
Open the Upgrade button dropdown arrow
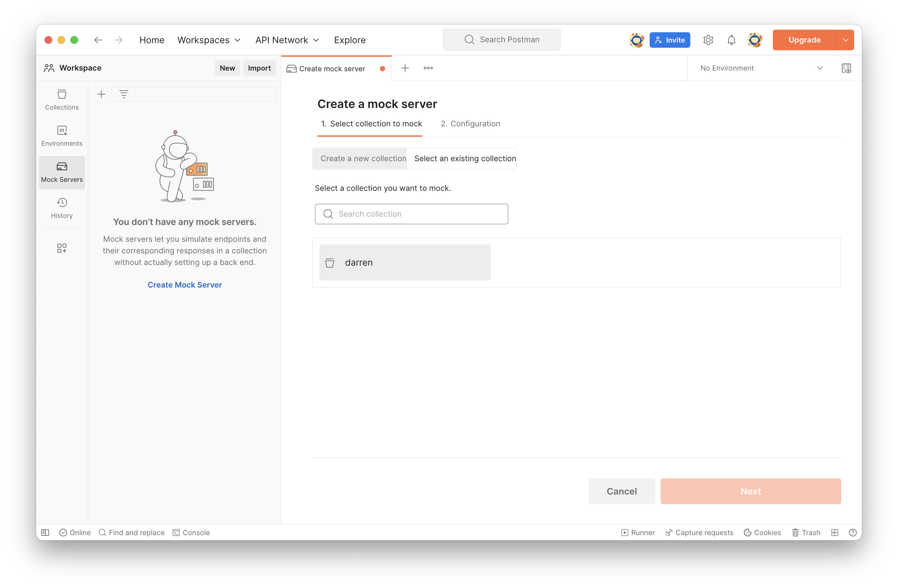pyautogui.click(x=845, y=40)
